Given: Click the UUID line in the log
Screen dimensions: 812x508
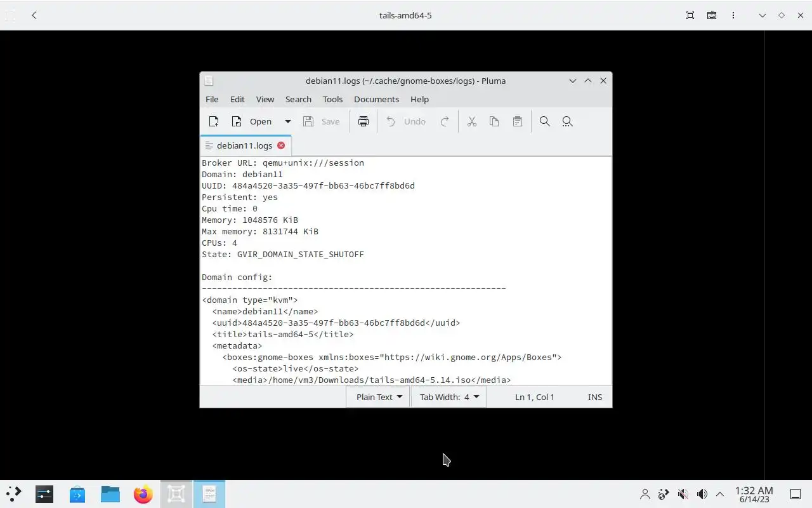Looking at the screenshot, I should [308, 185].
